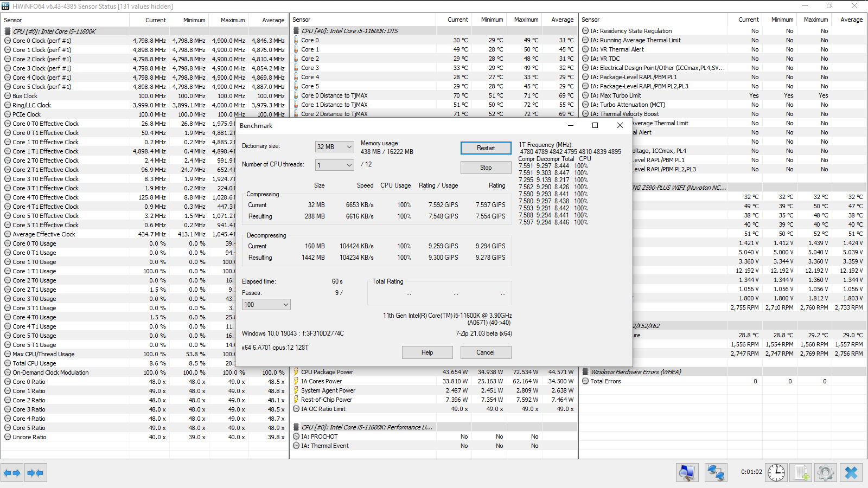
Task: Close sensors with the blue X icon
Action: click(x=851, y=473)
